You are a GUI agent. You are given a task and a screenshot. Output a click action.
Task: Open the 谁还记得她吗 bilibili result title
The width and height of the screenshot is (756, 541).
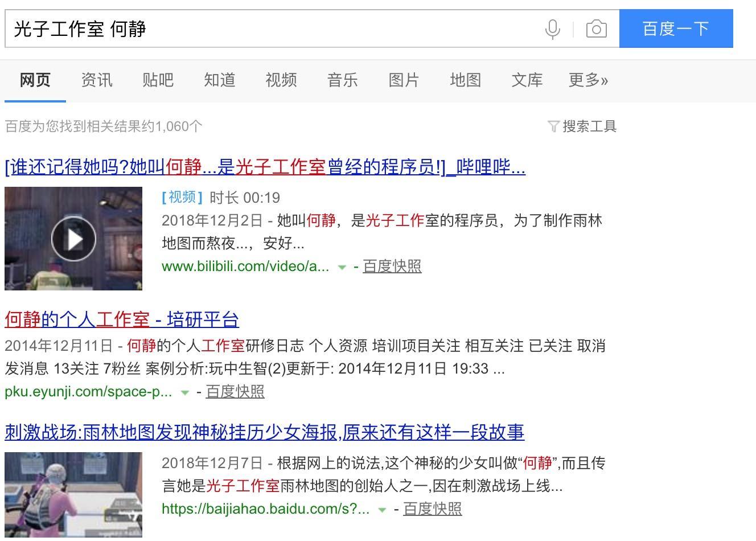pos(265,167)
